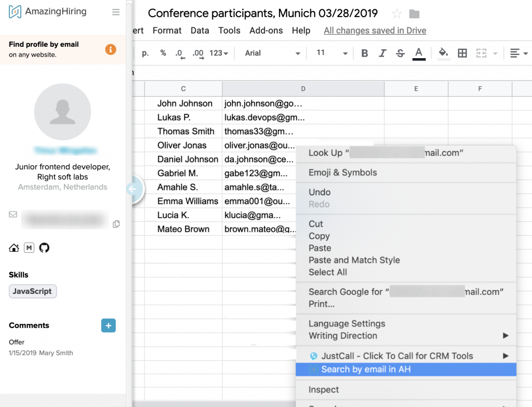Screen dimensions: 532x407
Task: Toggle bold formatting
Action: [x=365, y=53]
